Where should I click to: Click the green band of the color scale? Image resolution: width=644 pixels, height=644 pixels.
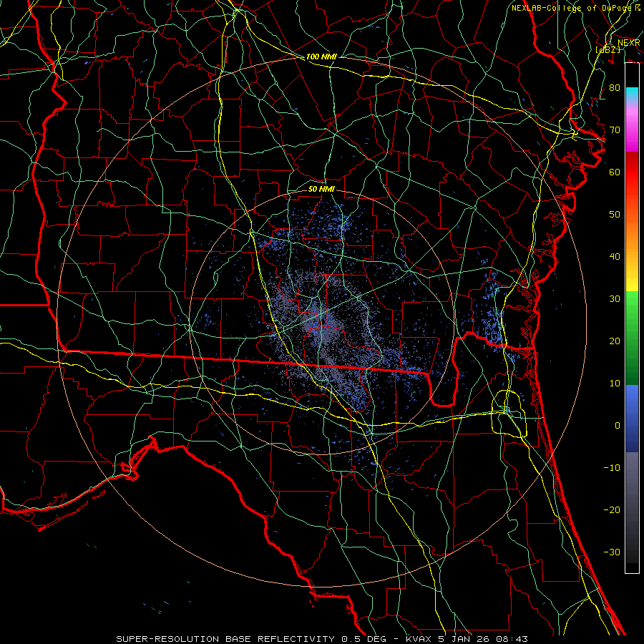point(632,338)
